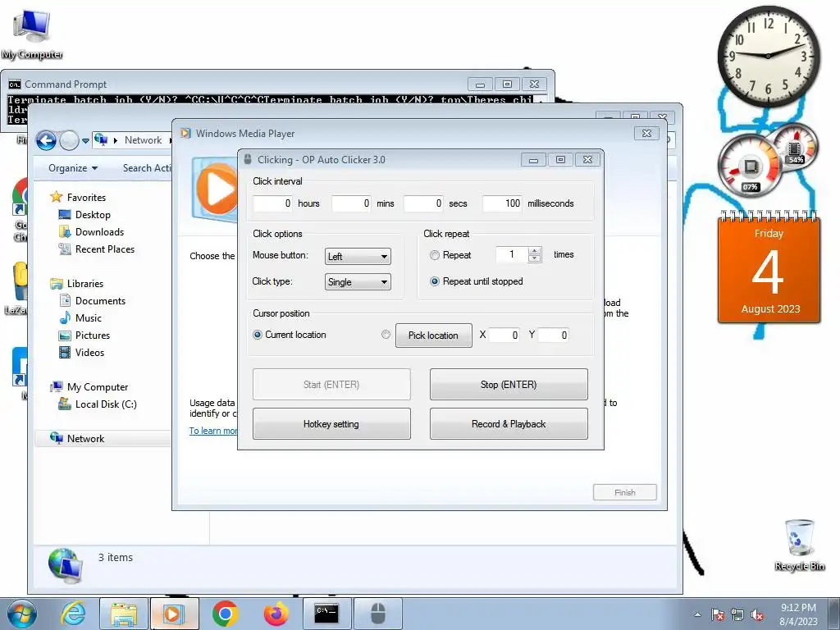This screenshot has width=840, height=630.
Task: Open the Windows Start menu orb
Action: (x=22, y=614)
